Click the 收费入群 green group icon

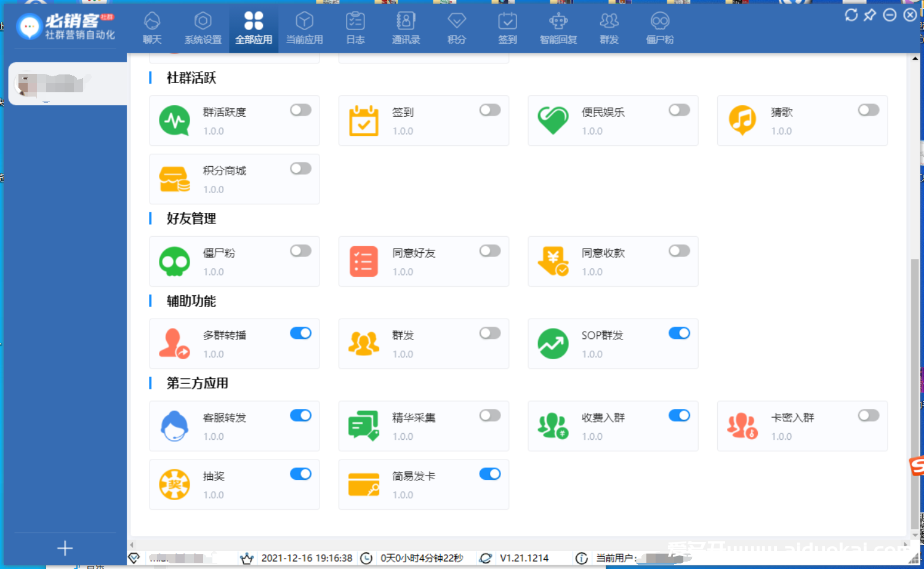coord(553,426)
